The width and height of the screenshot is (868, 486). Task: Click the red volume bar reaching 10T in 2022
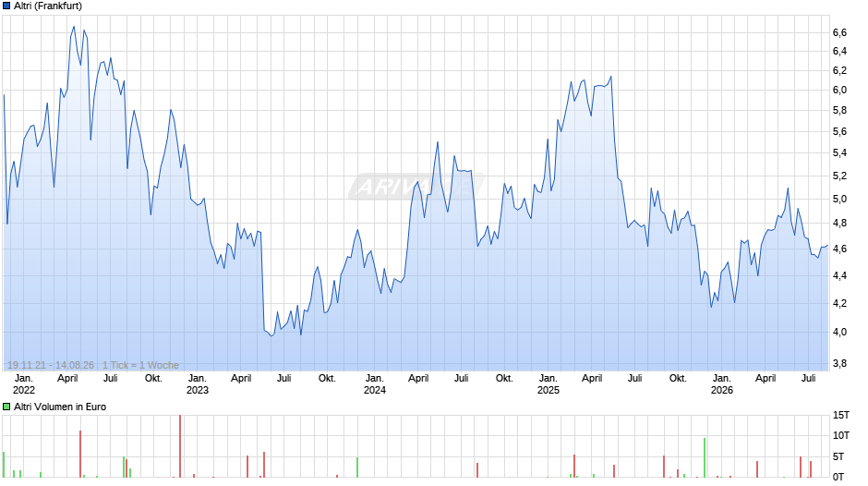tap(80, 454)
